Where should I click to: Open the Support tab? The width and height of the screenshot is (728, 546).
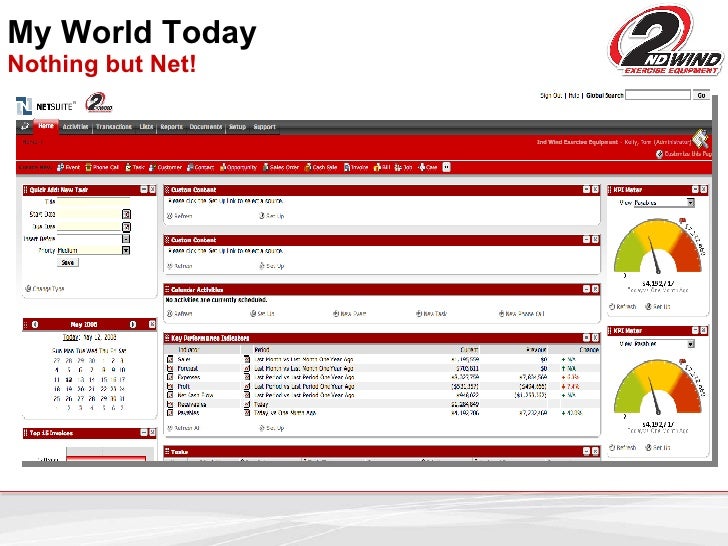coord(265,127)
